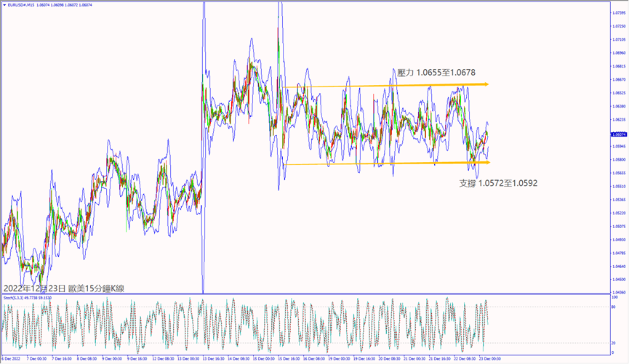Click the latest candlestick on the chart
The height and width of the screenshot is (364, 629).
(x=486, y=135)
